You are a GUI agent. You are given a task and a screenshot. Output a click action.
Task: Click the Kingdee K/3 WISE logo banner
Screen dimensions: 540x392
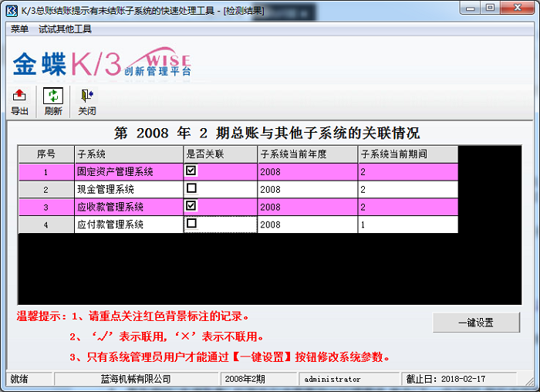[x=101, y=64]
